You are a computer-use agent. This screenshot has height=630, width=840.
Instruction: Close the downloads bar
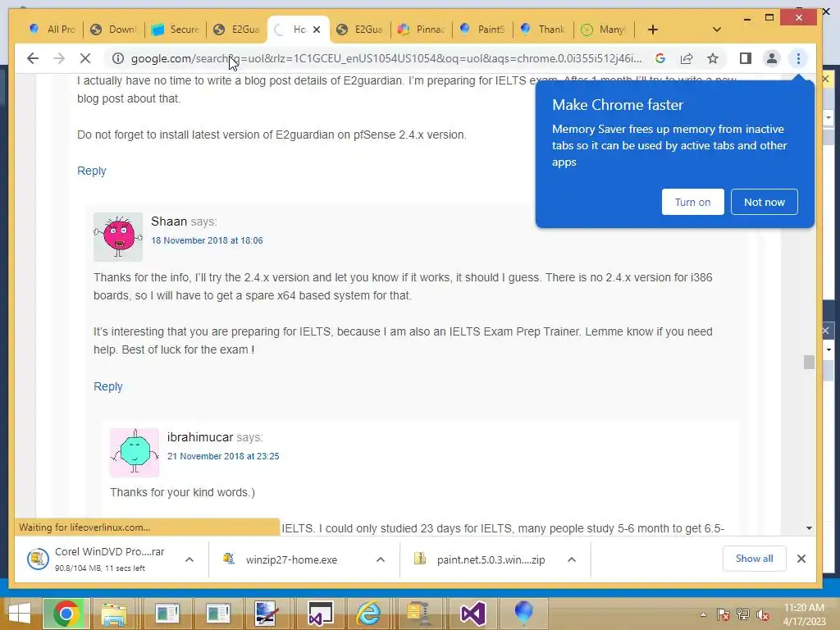801,559
